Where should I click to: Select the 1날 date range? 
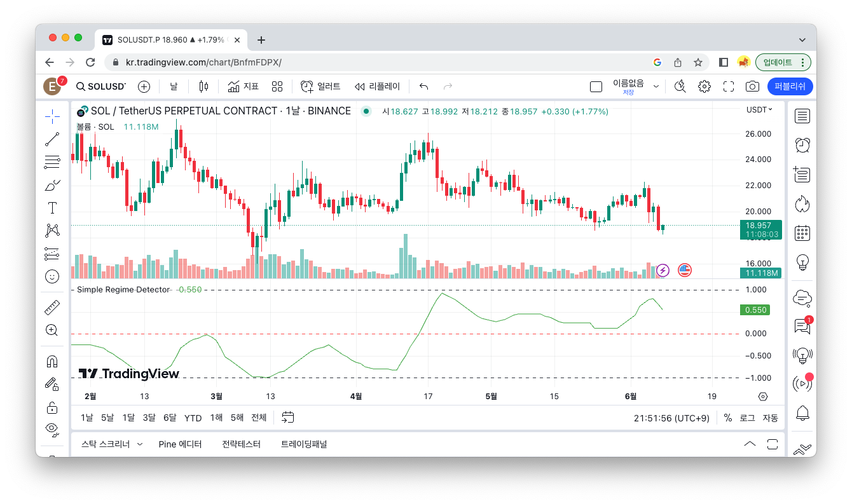87,418
